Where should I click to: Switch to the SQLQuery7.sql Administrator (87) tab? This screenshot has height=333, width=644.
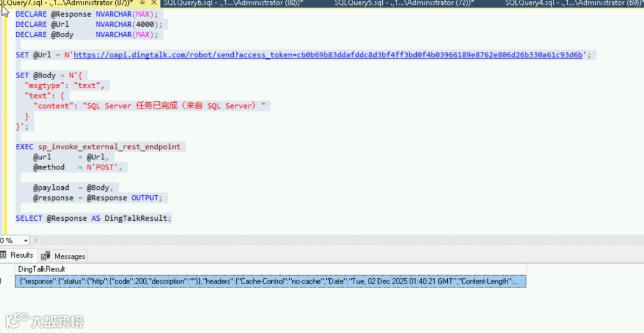[x=68, y=3]
